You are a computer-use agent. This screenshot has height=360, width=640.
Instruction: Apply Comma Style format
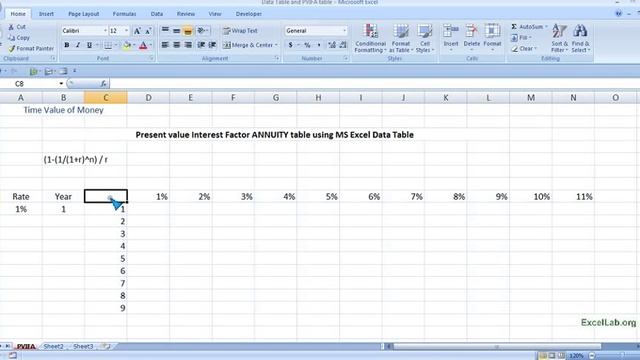319,45
